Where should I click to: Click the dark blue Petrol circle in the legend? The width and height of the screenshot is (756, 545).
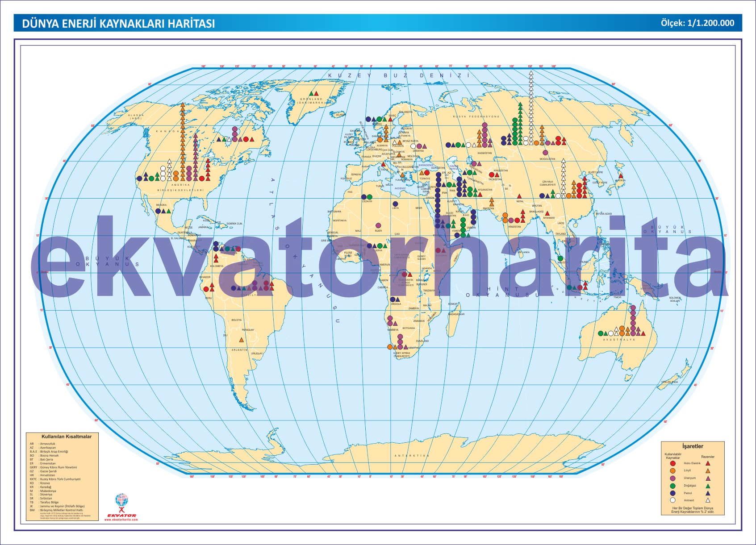pyautogui.click(x=673, y=493)
